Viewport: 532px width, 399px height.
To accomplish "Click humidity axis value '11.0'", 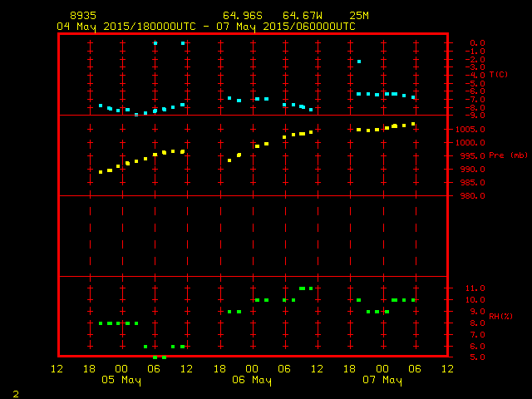I will coord(475,288).
